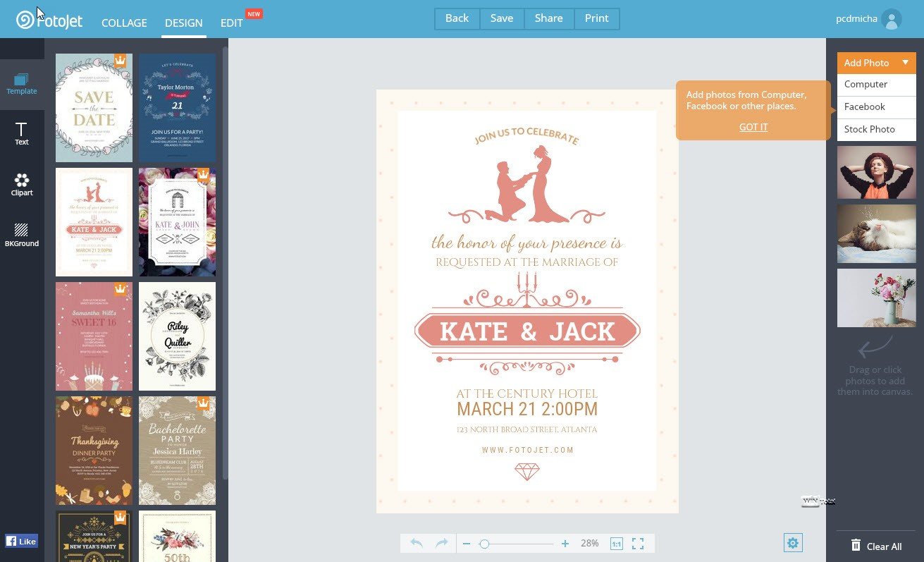Screen dimensions: 924x562
Task: Switch to the COLLAGE tab
Action: click(x=124, y=23)
